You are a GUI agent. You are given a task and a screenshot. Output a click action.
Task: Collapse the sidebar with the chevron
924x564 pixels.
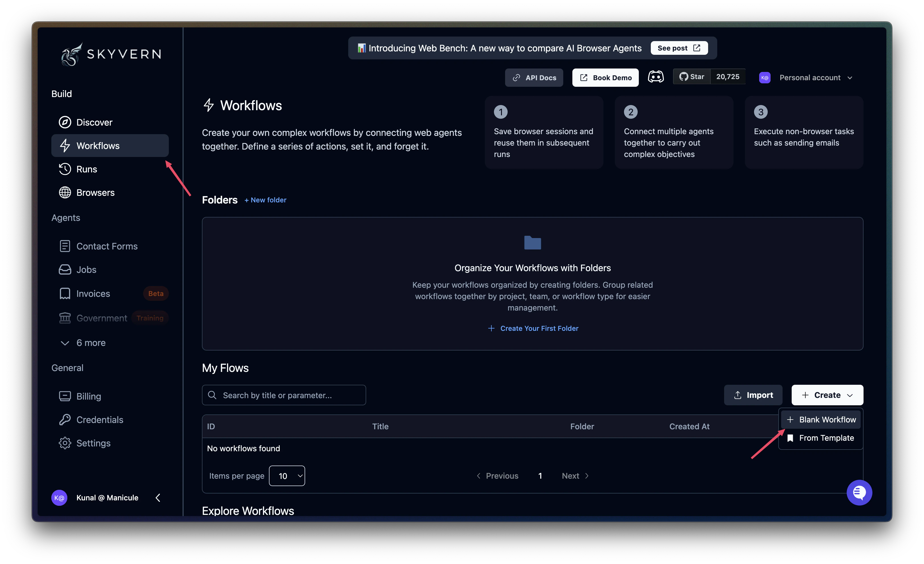pos(157,497)
